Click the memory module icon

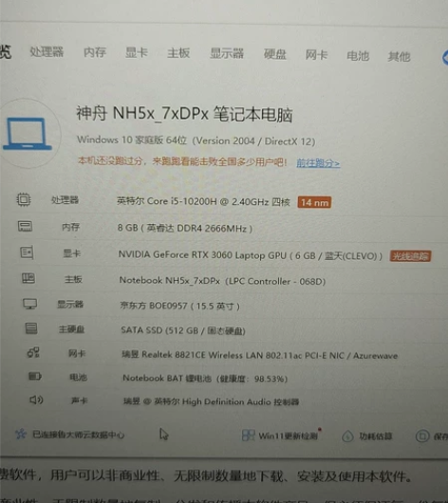pyautogui.click(x=25, y=226)
